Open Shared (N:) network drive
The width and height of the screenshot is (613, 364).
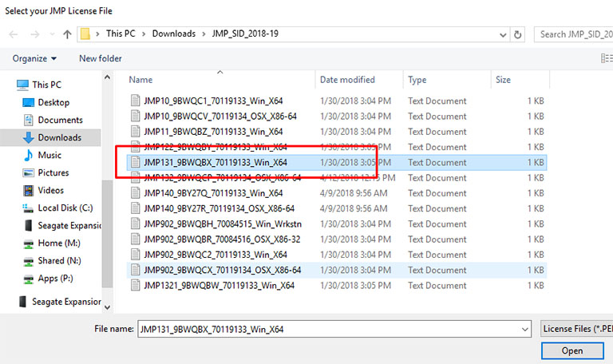(x=52, y=261)
